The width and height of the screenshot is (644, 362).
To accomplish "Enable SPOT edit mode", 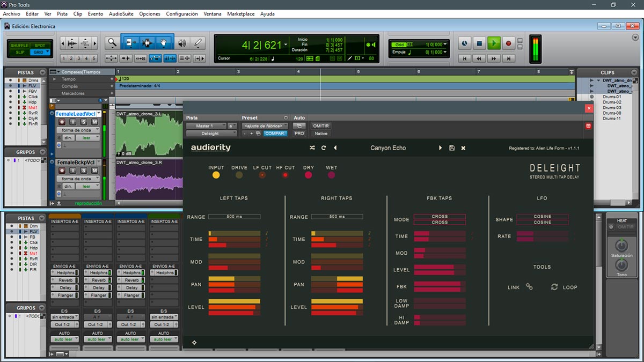I will pos(40,46).
